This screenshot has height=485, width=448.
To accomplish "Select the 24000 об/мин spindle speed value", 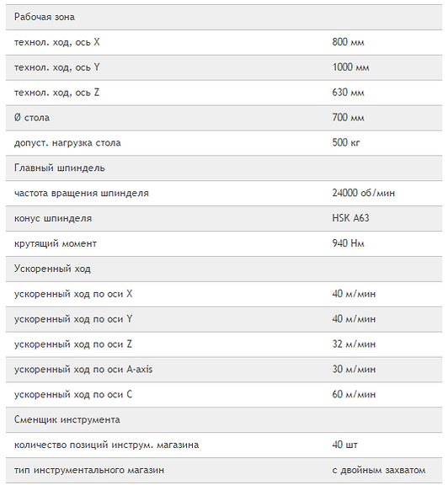I will 364,193.
